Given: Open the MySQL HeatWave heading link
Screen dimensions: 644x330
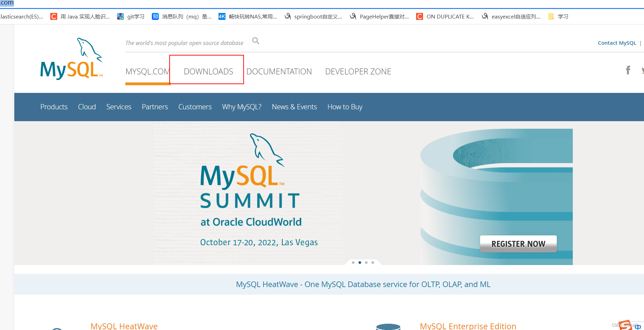Looking at the screenshot, I should pos(124,326).
